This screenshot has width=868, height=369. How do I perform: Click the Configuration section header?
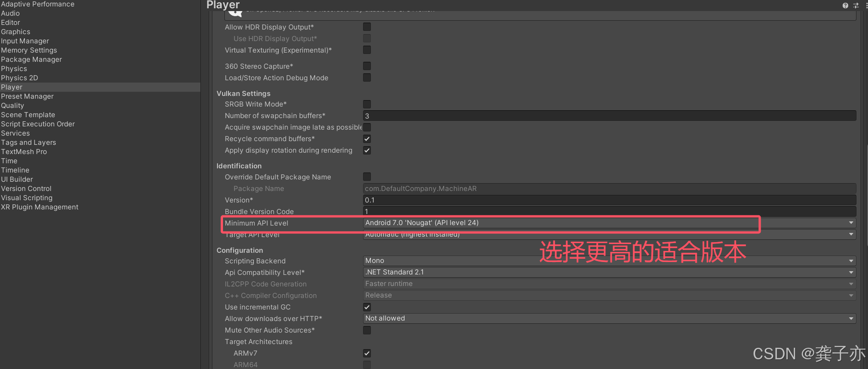click(x=240, y=250)
